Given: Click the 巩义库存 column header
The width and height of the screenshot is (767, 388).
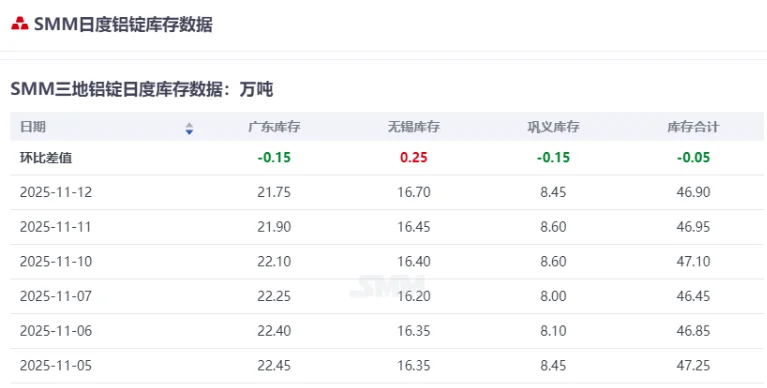Looking at the screenshot, I should click(553, 127).
